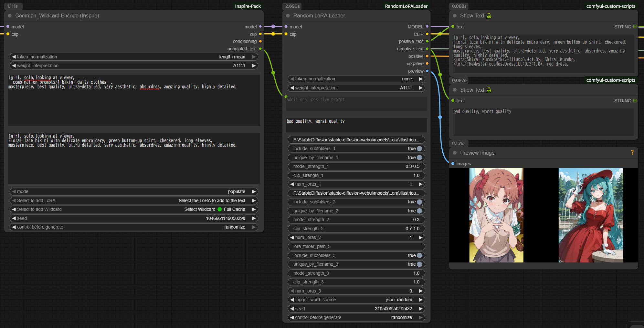Decrease num_loras_2 with its left arrow

pos(292,237)
